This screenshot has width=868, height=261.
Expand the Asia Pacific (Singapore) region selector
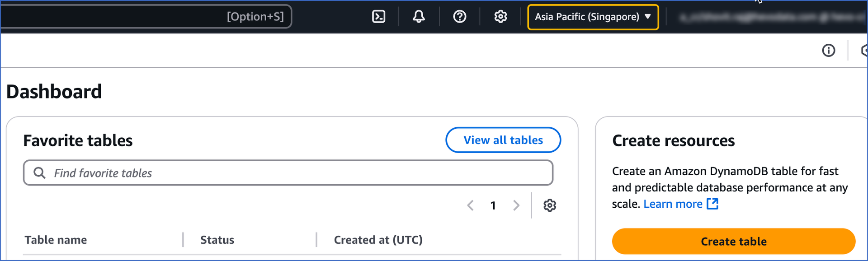pyautogui.click(x=593, y=17)
